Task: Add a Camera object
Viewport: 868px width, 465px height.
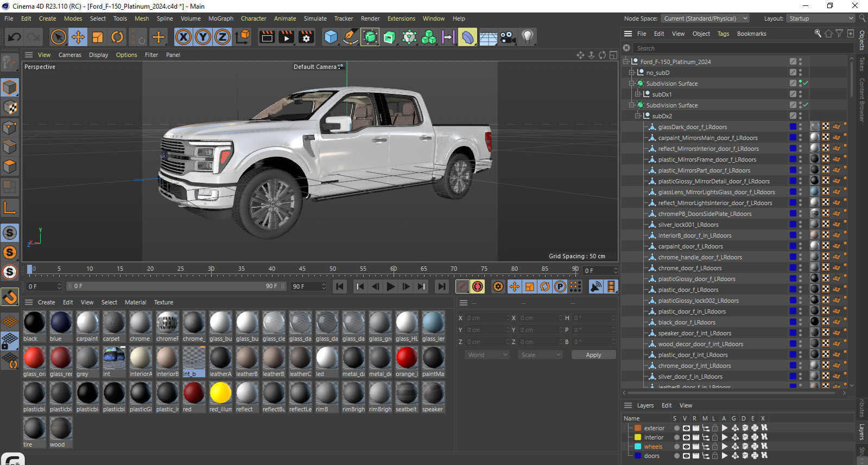Action: pos(508,37)
